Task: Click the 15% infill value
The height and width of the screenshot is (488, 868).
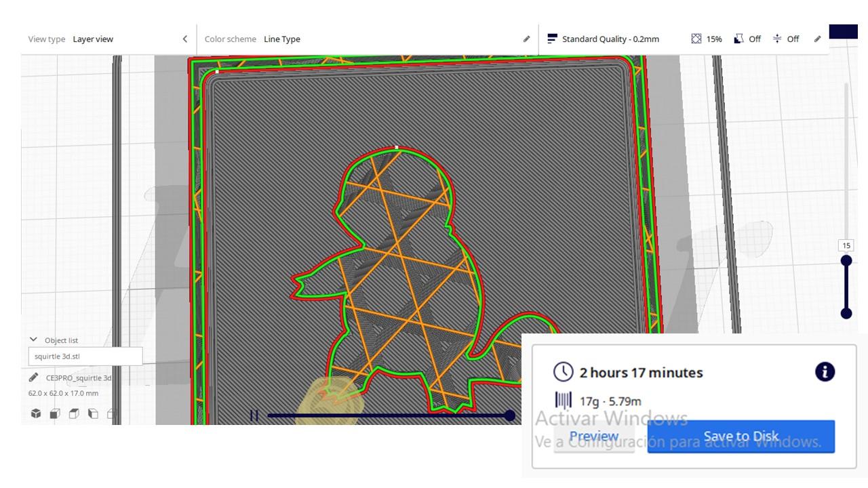Action: tap(714, 39)
